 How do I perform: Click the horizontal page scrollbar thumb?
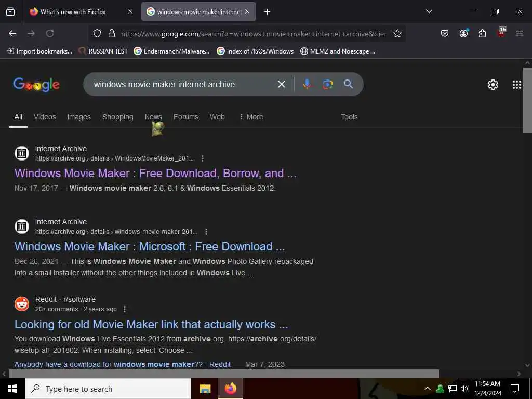click(223, 374)
